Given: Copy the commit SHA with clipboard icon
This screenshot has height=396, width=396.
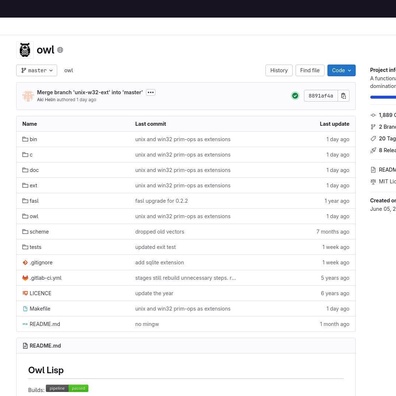Looking at the screenshot, I should click(343, 96).
